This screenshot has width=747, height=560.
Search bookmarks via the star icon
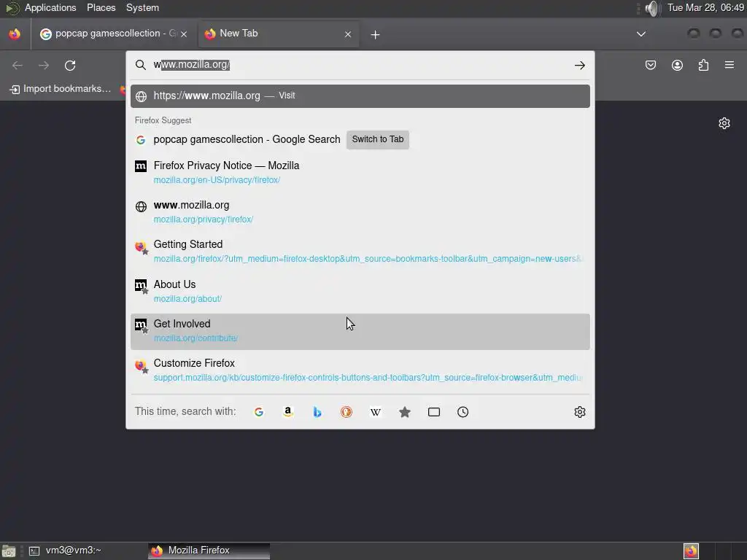click(404, 412)
